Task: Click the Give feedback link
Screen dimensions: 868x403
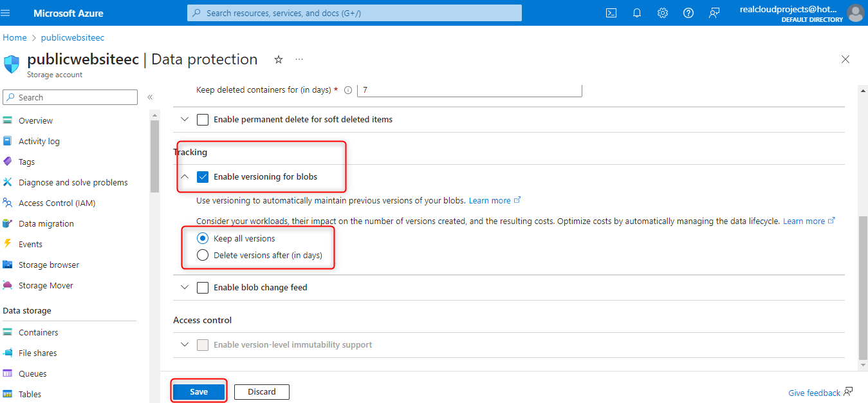Action: 814,393
